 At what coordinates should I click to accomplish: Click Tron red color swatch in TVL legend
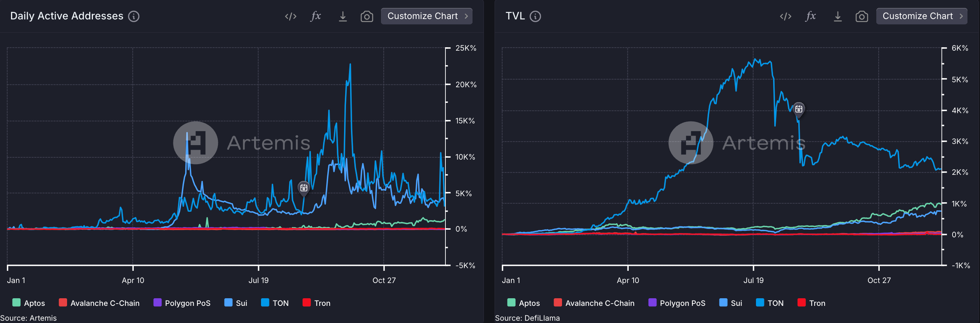(801, 302)
